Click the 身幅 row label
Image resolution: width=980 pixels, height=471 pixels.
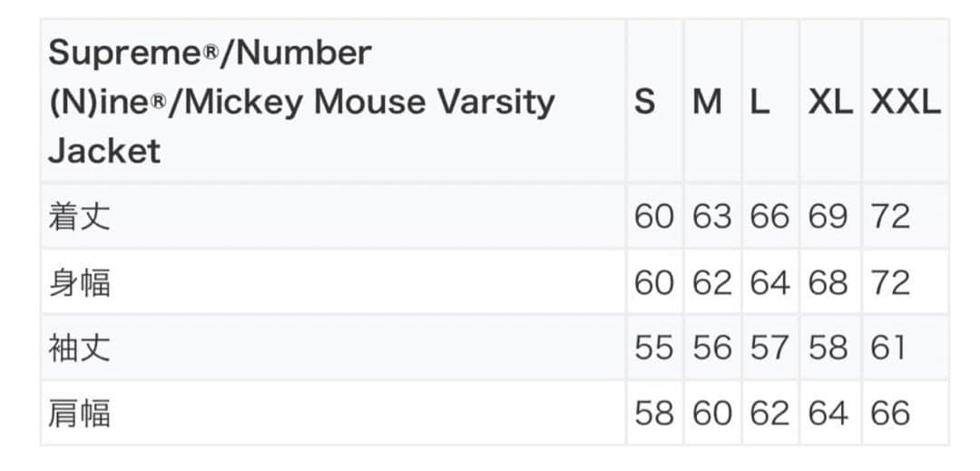coord(79,283)
